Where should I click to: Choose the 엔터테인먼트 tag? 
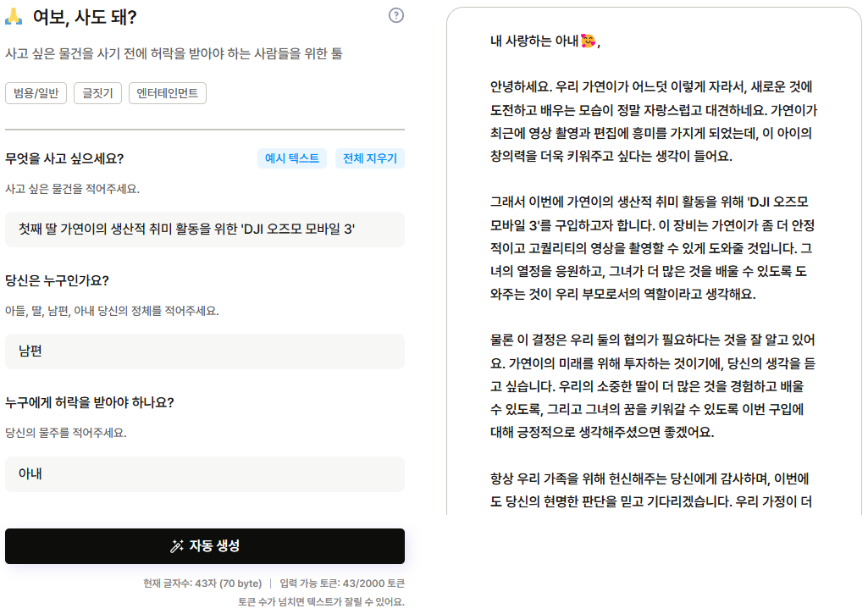pyautogui.click(x=167, y=93)
